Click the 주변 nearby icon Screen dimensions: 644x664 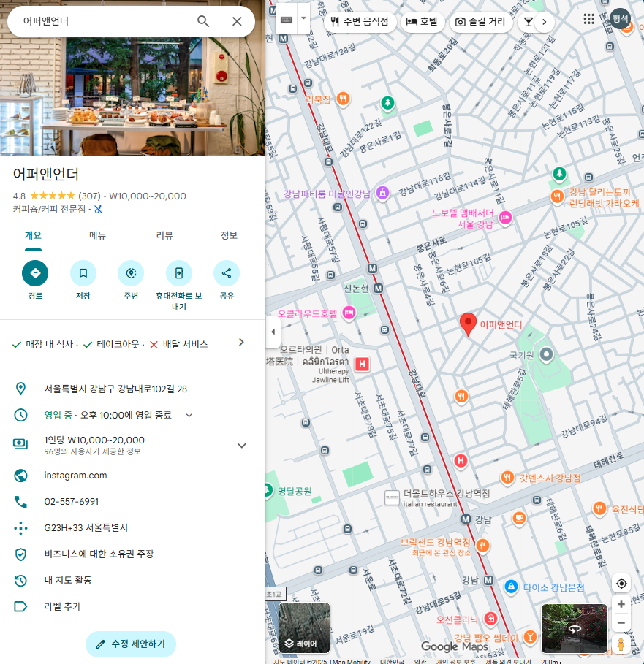(131, 273)
